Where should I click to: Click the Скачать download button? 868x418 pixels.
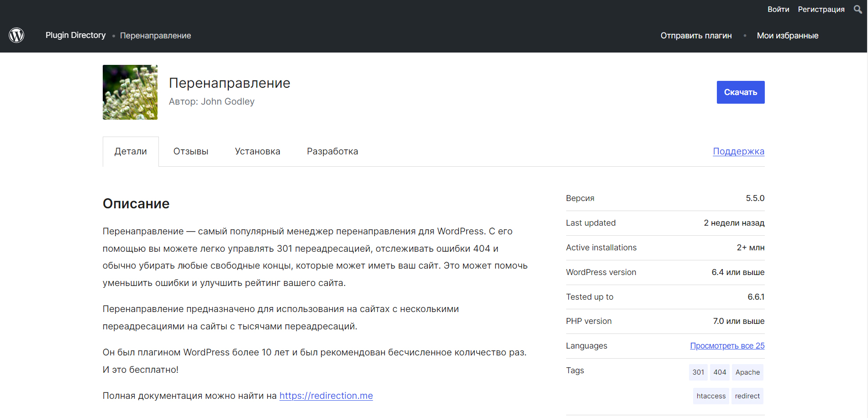click(740, 92)
